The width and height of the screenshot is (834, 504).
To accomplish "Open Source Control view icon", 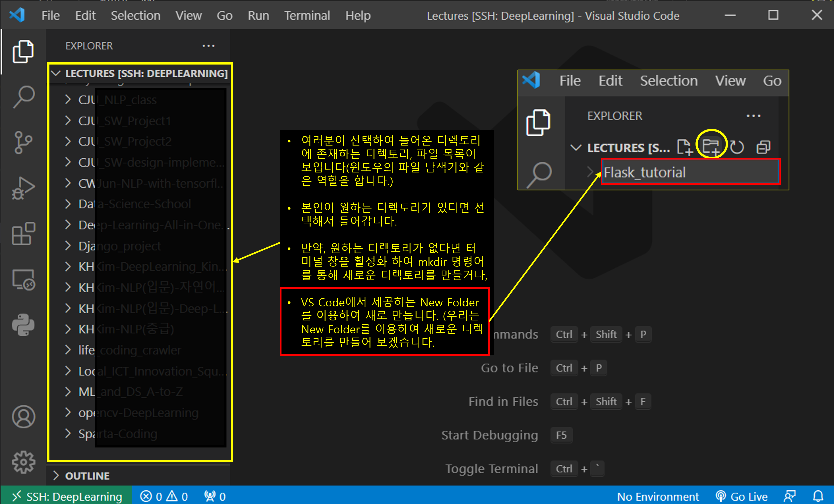I will (23, 142).
